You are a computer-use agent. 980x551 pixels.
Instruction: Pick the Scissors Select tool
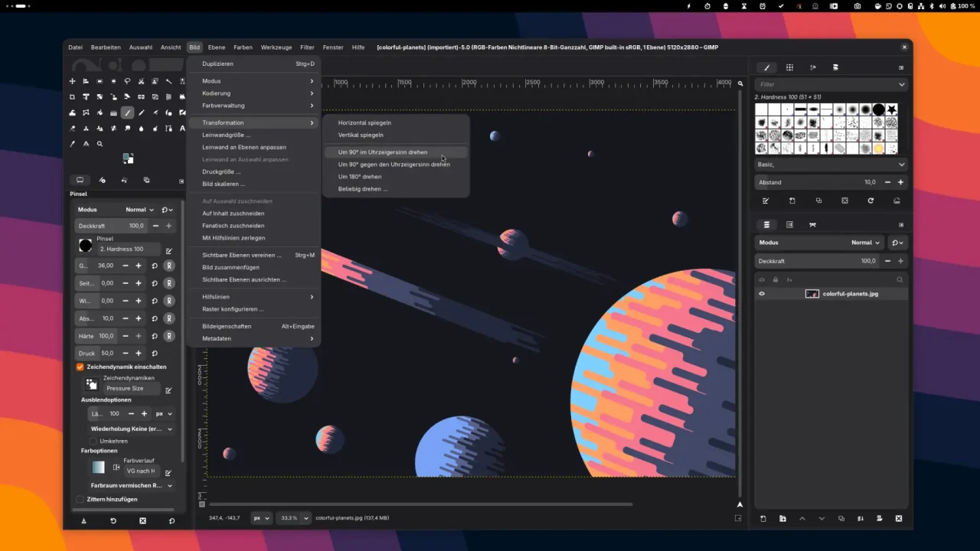point(142,81)
